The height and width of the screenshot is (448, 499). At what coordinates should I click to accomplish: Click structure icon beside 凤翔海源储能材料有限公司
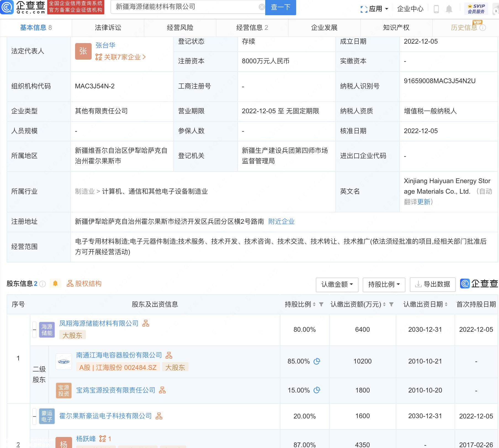146,323
